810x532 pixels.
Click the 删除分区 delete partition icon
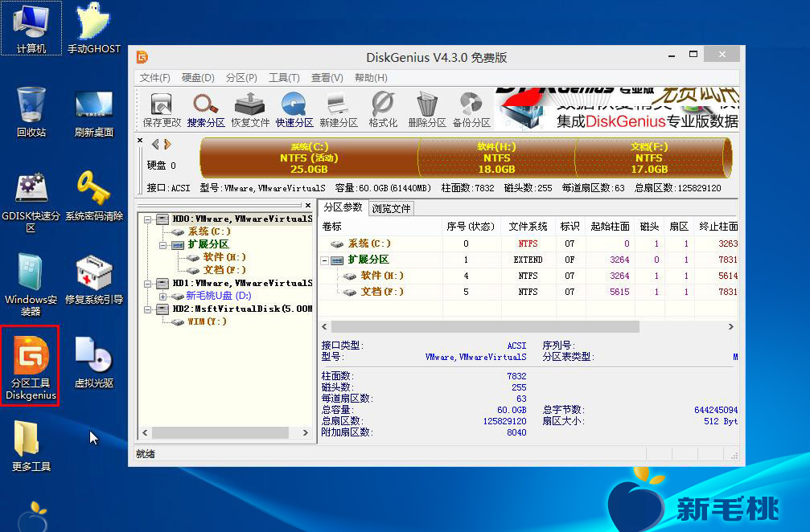[426, 109]
